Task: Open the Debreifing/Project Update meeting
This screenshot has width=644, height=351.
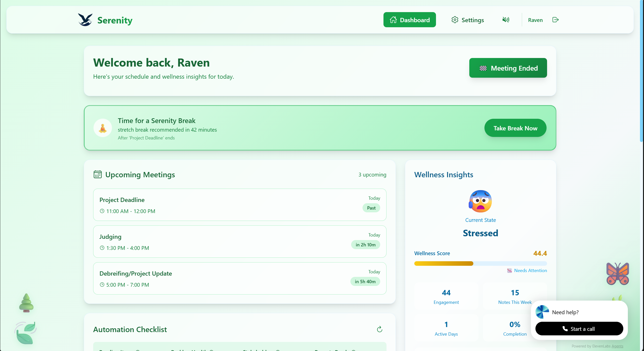Action: 239,278
